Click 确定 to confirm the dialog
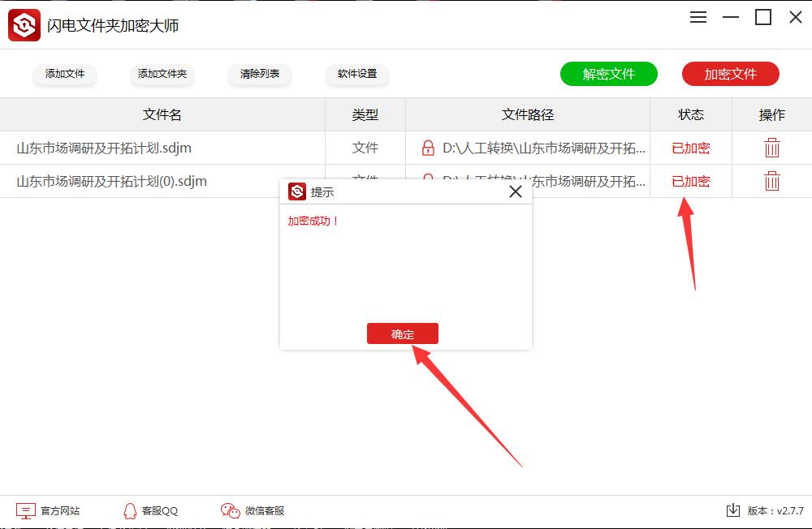The height and width of the screenshot is (529, 812). tap(403, 333)
